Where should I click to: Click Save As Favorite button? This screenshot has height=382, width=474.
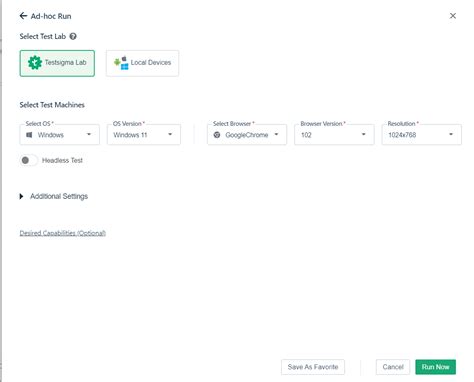coord(313,367)
